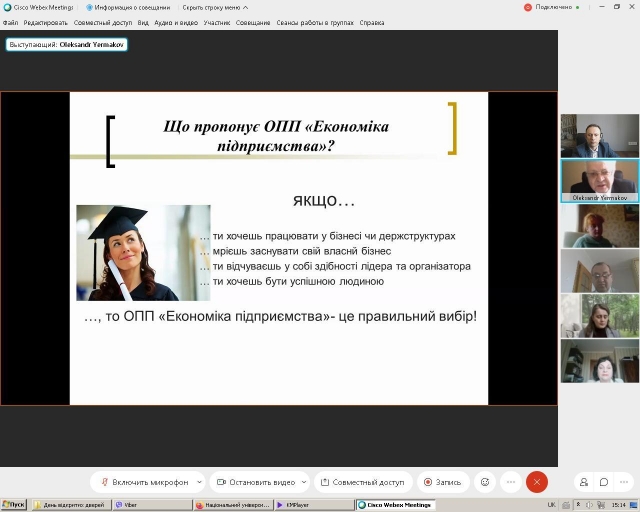Expand the microphone options arrow

tap(199, 482)
